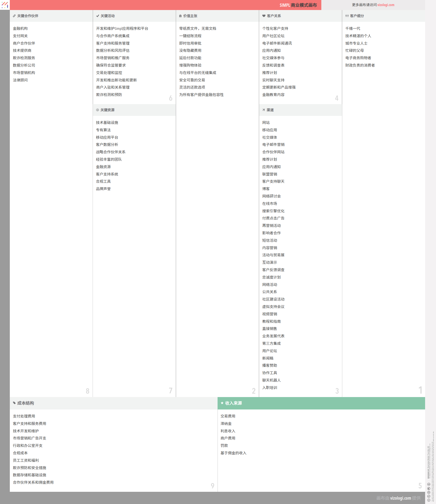Select 金融机构 in key partners list

point(20,29)
